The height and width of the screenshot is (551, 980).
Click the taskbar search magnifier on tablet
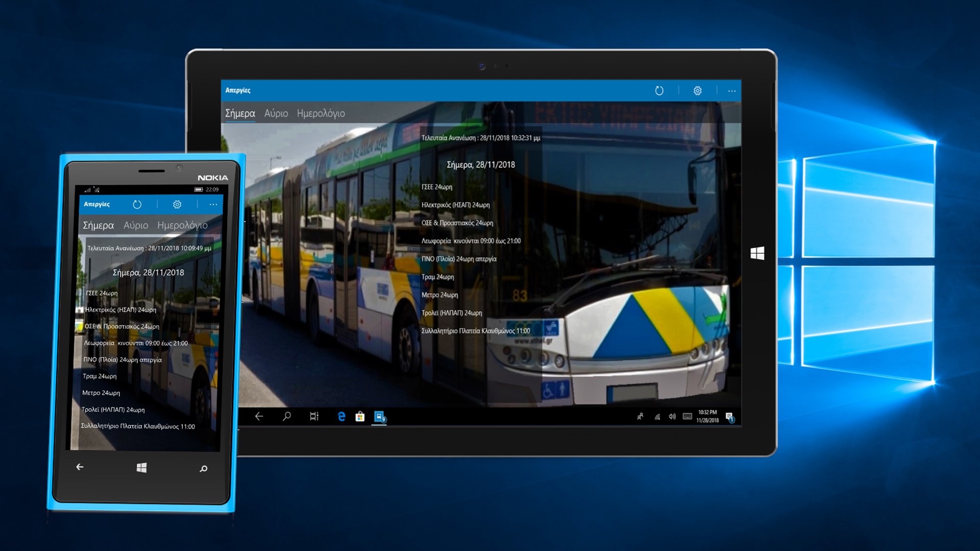click(x=286, y=416)
